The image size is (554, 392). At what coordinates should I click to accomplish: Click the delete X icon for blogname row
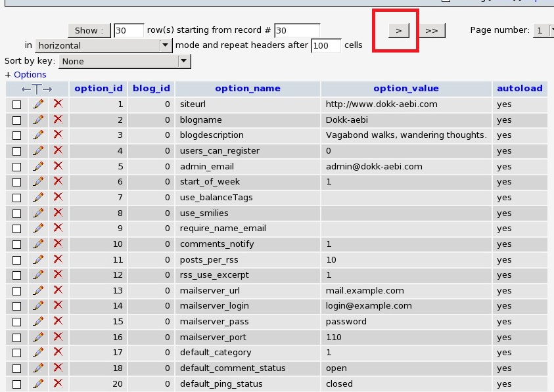[58, 120]
